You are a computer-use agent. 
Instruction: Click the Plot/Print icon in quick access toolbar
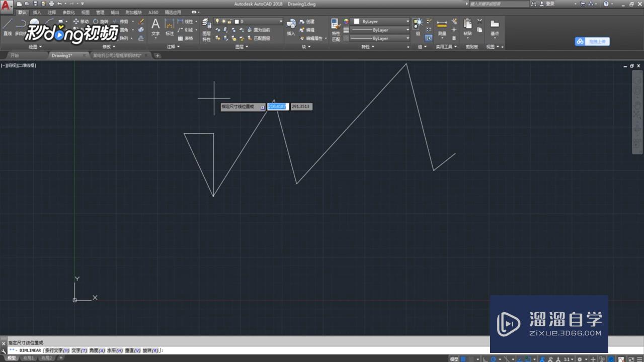[51, 4]
